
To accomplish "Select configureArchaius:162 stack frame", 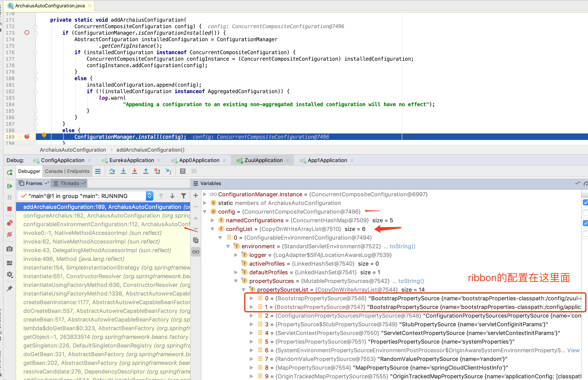I will point(103,216).
